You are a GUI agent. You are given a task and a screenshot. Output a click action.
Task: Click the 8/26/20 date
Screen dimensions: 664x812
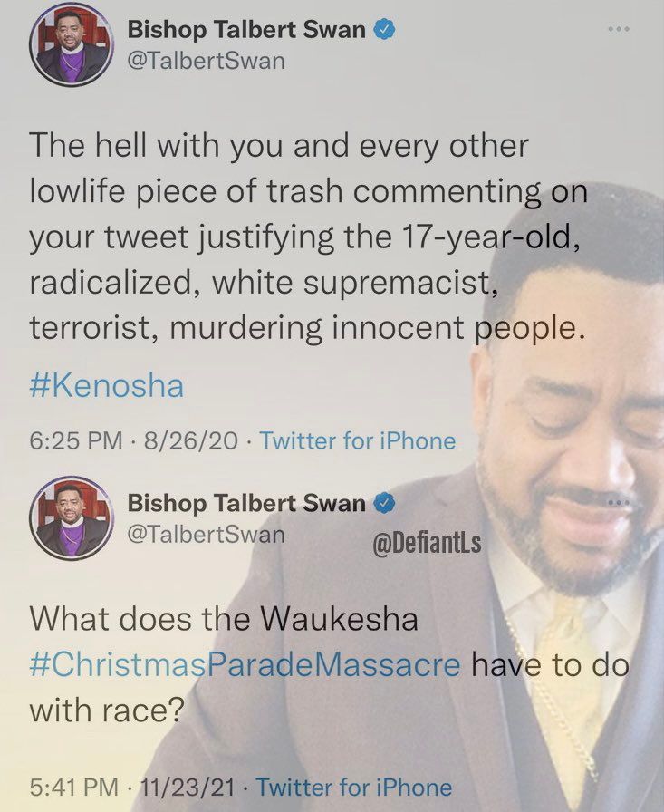[x=191, y=441]
